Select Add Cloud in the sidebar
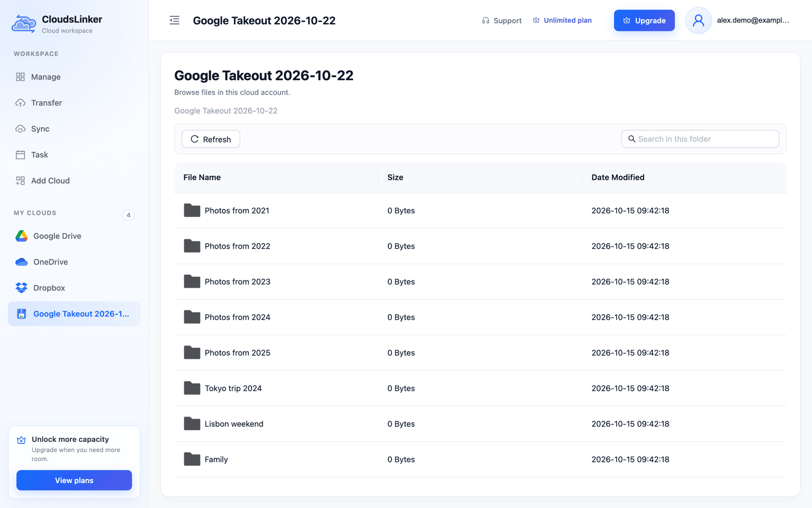The image size is (812, 508). click(x=74, y=180)
